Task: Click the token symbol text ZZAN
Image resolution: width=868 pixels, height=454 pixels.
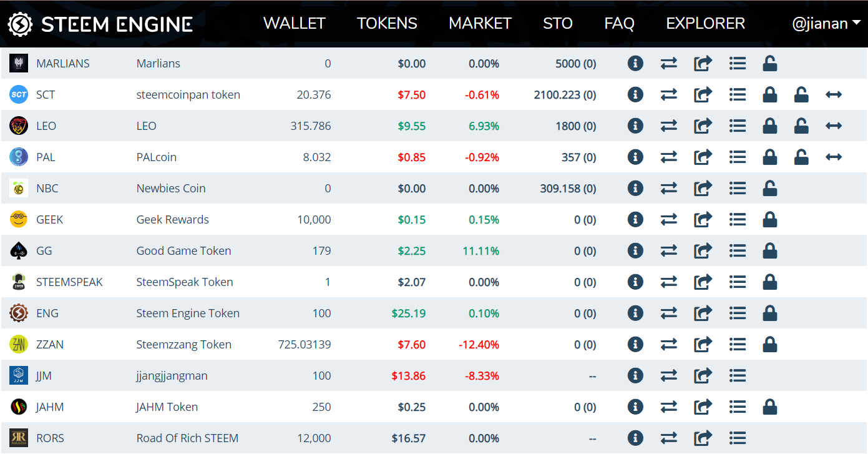Action: point(50,345)
